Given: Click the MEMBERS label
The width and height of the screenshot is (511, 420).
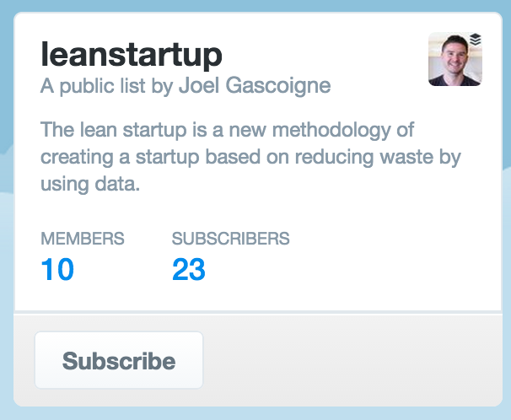Looking at the screenshot, I should [83, 239].
